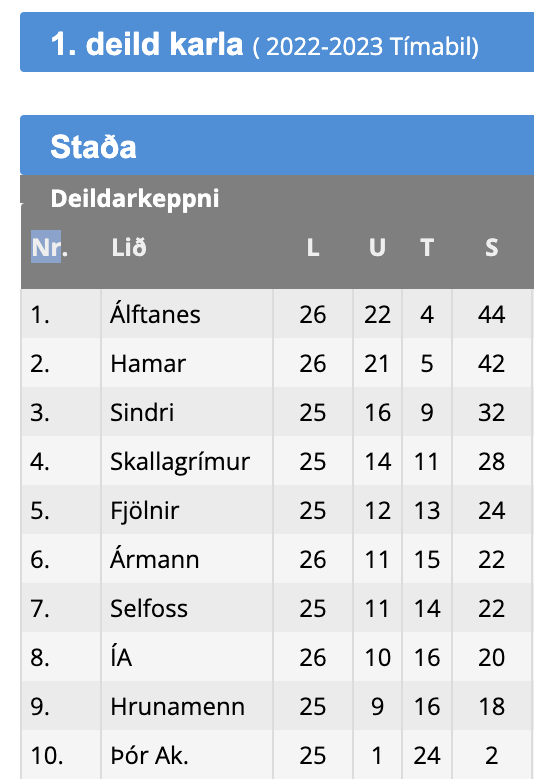The height and width of the screenshot is (782, 534).
Task: Select Sindri in the standings
Action: [142, 412]
